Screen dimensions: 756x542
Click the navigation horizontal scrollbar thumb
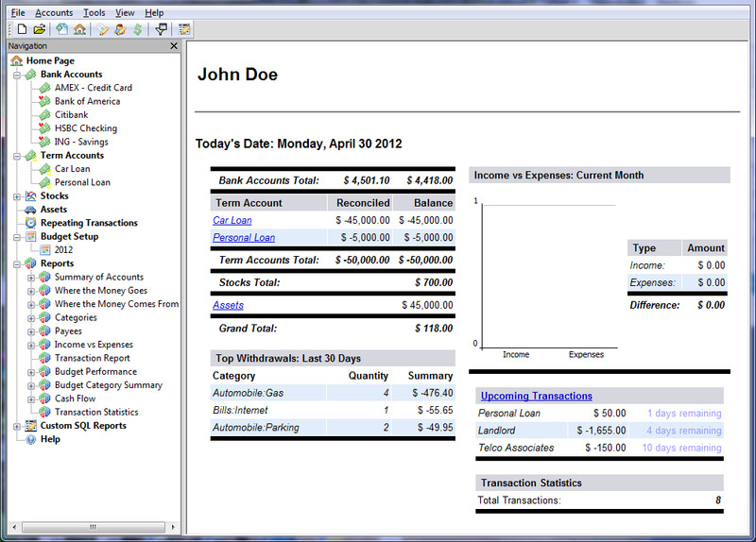(x=93, y=527)
